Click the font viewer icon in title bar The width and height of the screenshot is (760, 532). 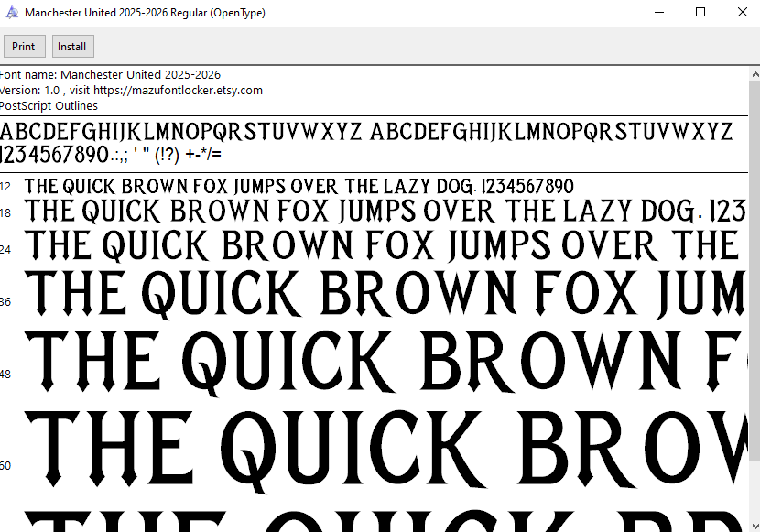click(12, 13)
